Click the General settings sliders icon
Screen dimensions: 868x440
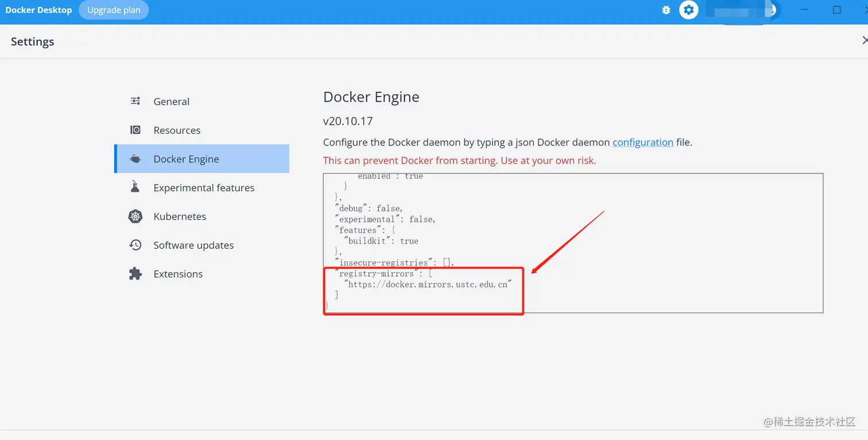(x=135, y=101)
